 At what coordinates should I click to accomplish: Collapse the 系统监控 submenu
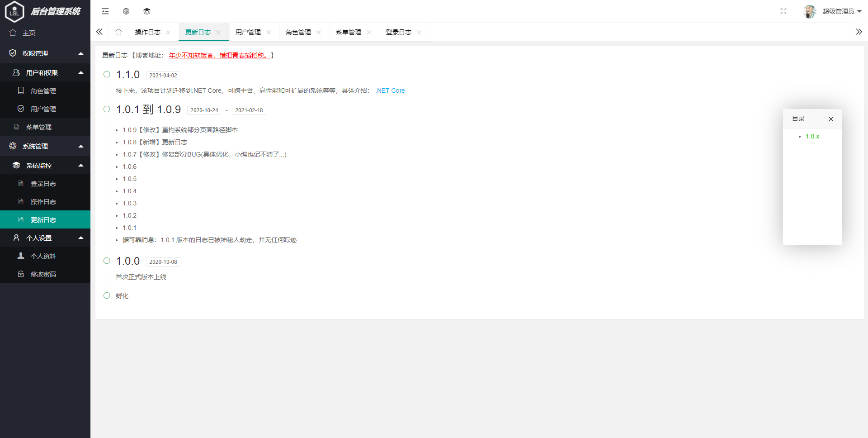[x=80, y=165]
